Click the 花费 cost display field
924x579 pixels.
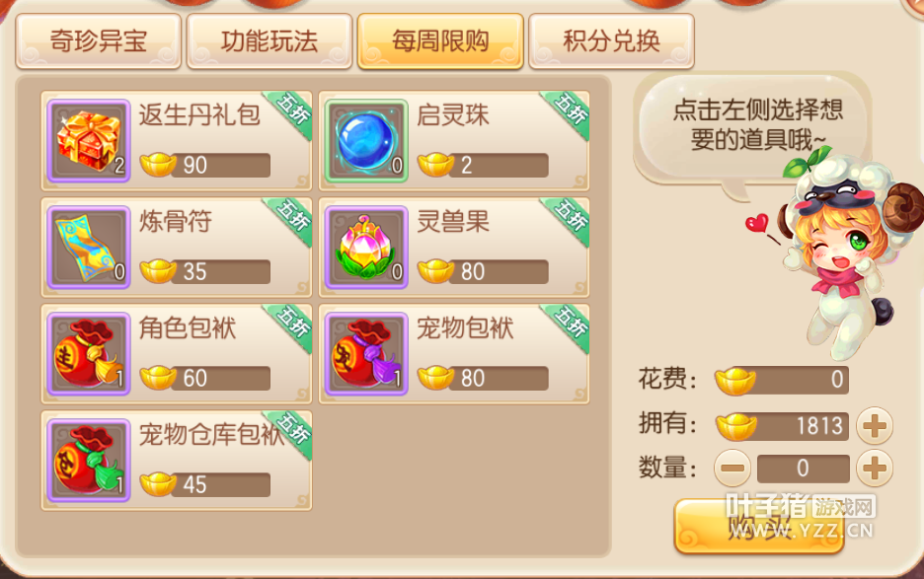(782, 380)
